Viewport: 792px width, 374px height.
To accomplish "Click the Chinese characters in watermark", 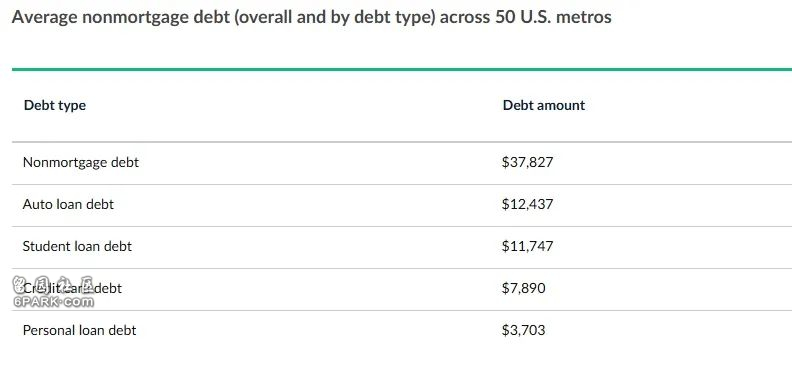I will 54,286.
